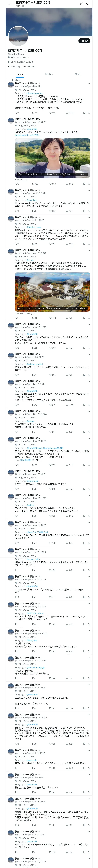Share the pinned Mar 29 post

[x=89, y=113]
